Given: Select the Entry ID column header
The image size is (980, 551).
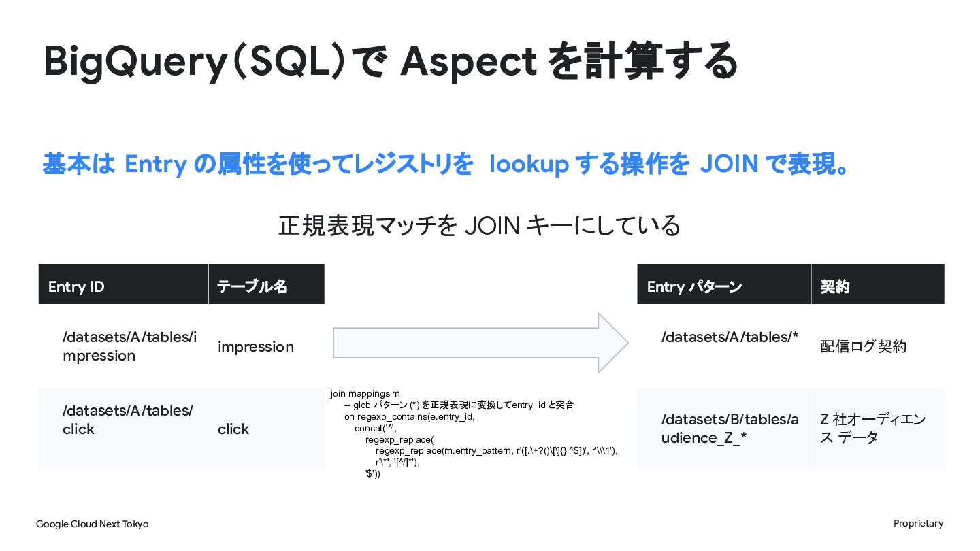Looking at the screenshot, I should point(123,284).
